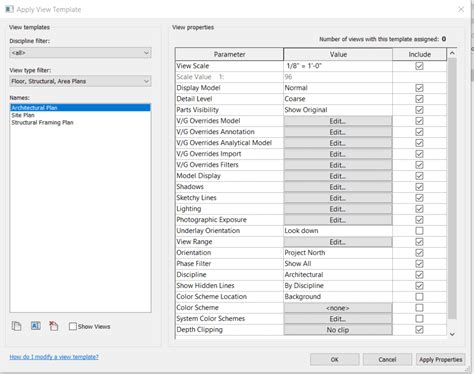Toggle Include checkbox for Color Scheme
Screen dimensions: 474x374
pos(419,308)
